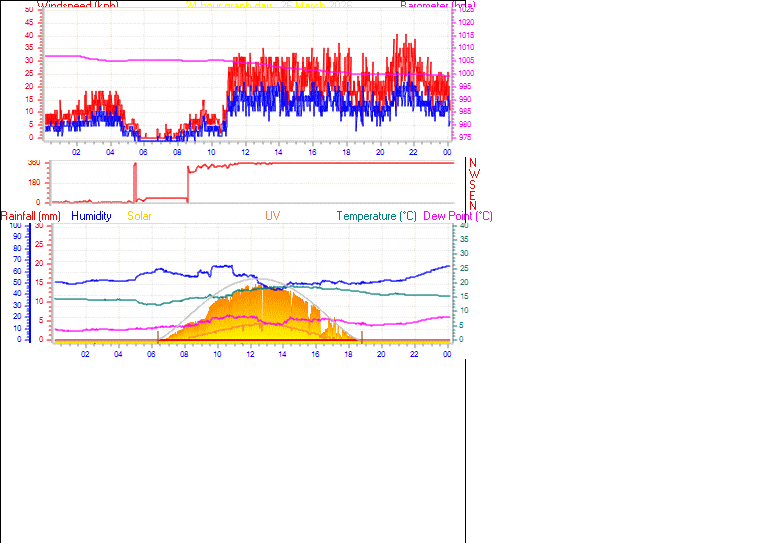Image resolution: width=761 pixels, height=543 pixels.
Task: Click the N label atop the wind direction scale
Action: (473, 162)
